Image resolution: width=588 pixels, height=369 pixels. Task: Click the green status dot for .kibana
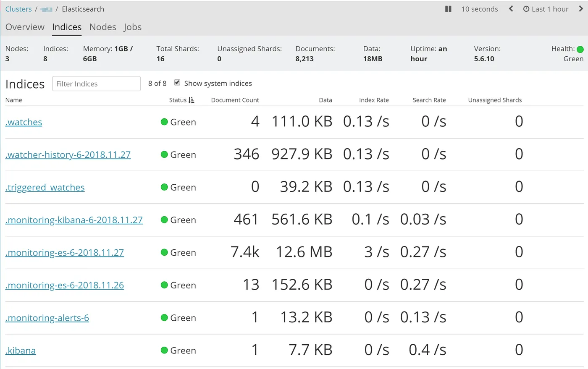pyautogui.click(x=164, y=350)
